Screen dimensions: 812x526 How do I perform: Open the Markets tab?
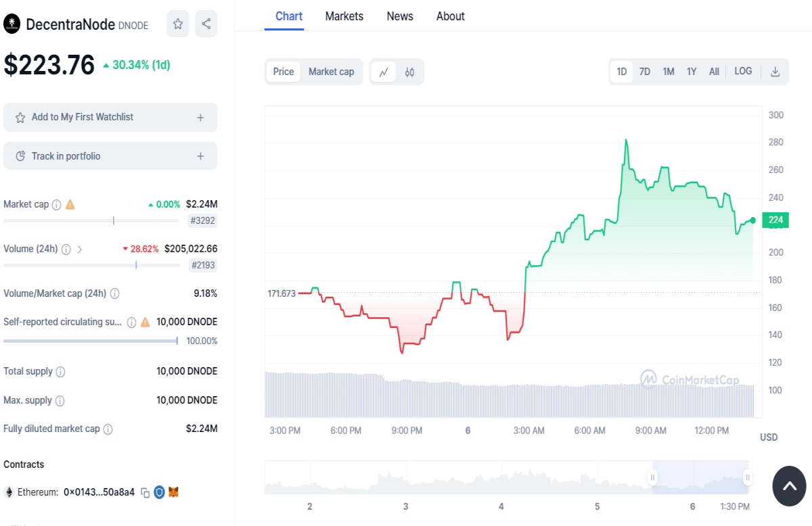(x=344, y=16)
